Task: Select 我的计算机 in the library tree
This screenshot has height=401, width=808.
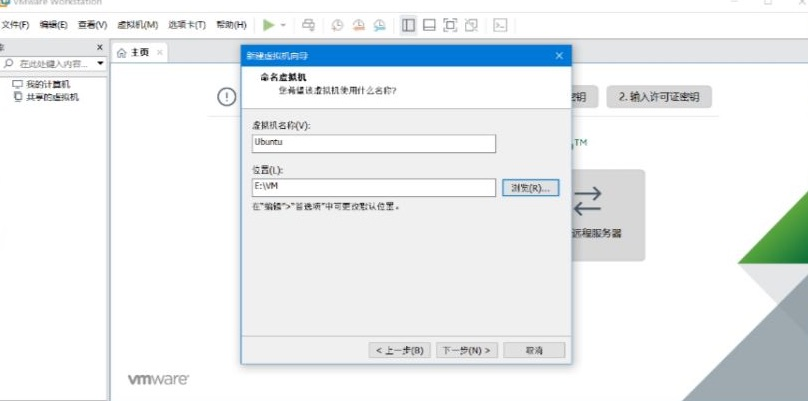Action: click(x=48, y=85)
